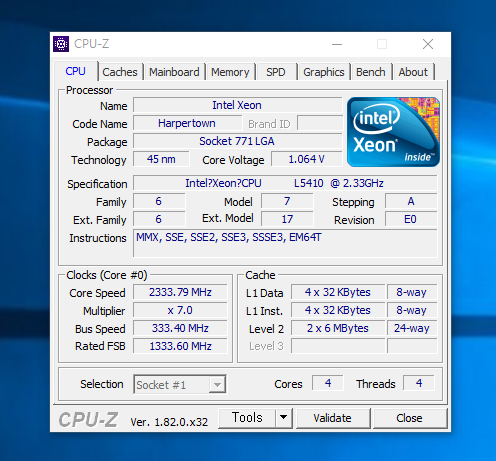Click the Level 2 value 2 x 6 MBytes

coord(338,328)
